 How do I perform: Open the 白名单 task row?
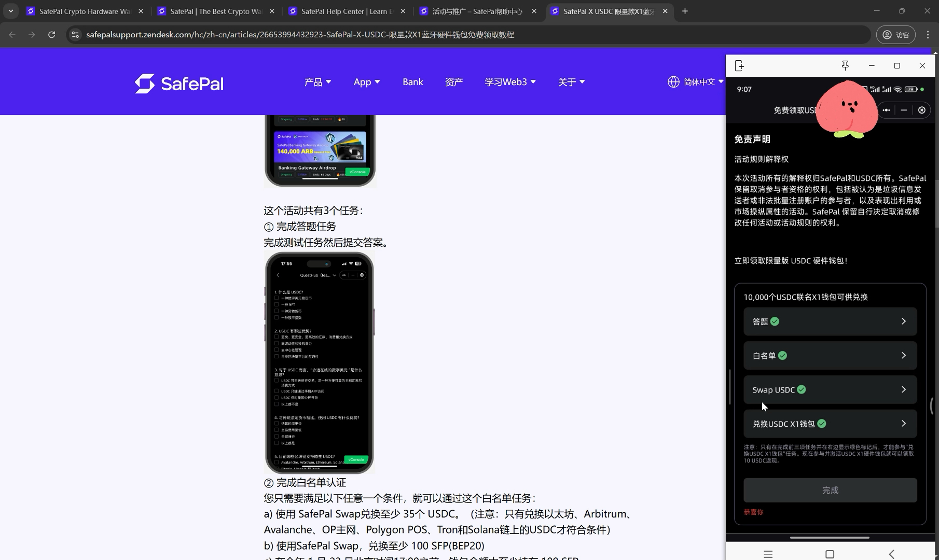pos(830,356)
